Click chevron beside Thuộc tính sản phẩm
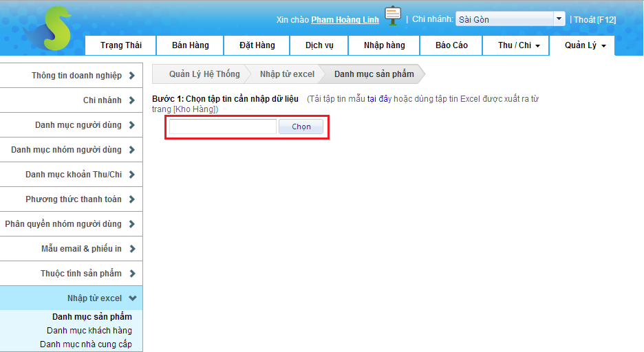Viewport: 644px width, 352px height. pyautogui.click(x=131, y=274)
